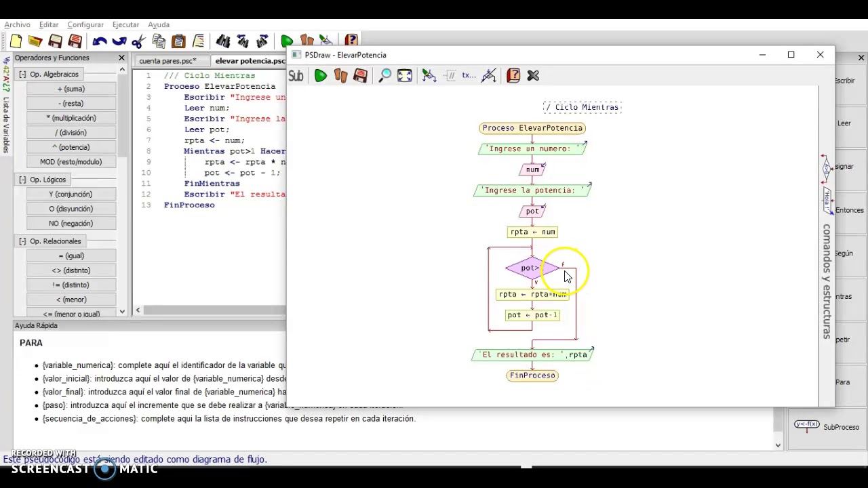
Task: Open the Ayuda menu
Action: click(x=159, y=24)
